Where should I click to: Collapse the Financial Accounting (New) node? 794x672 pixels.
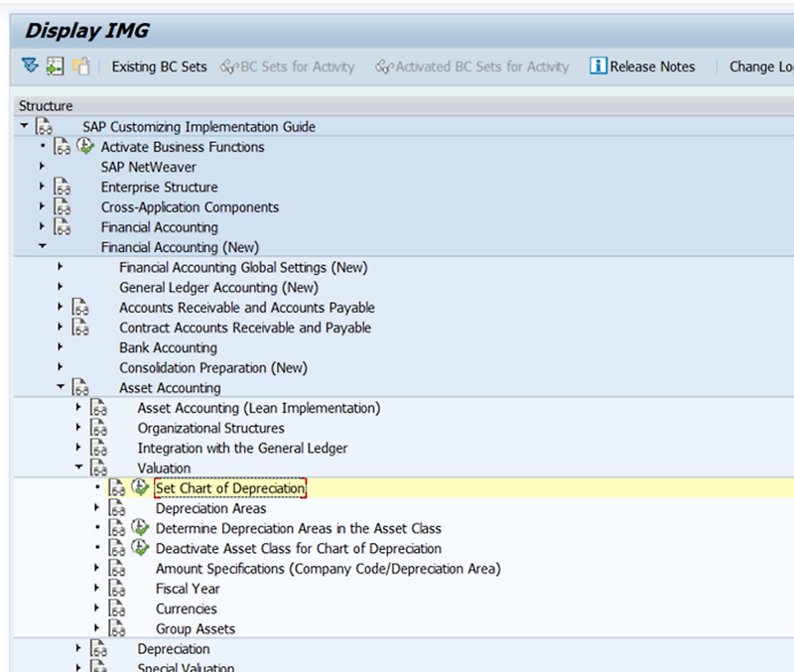tap(42, 246)
